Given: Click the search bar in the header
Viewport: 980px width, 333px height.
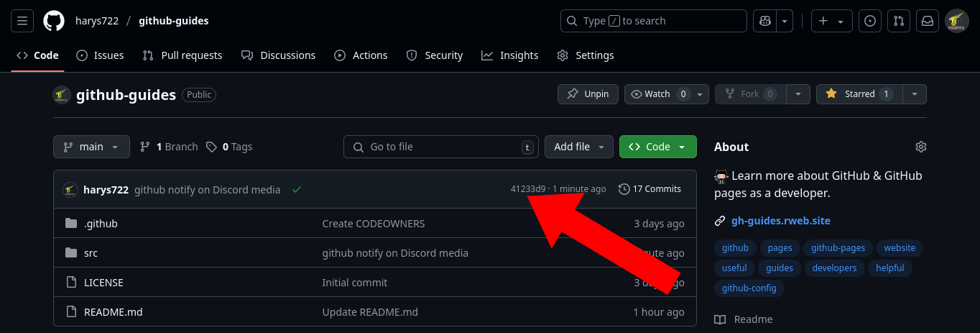Looking at the screenshot, I should pos(654,21).
